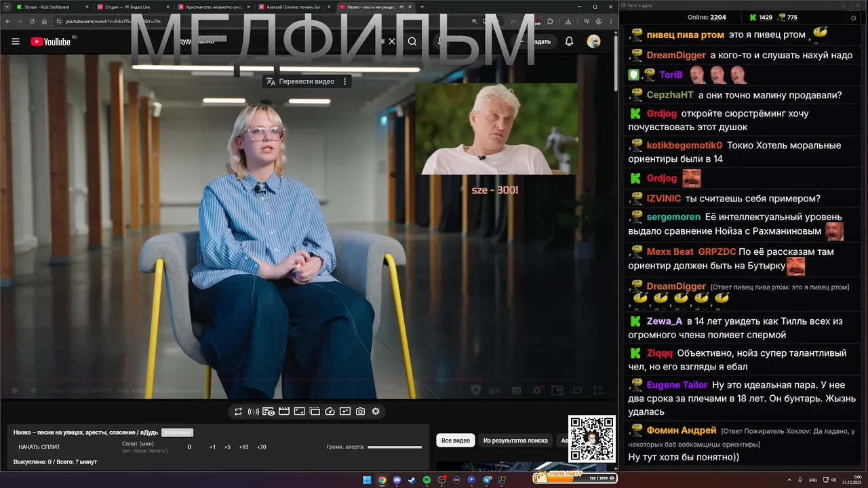
Task: Click the browser address bar URL
Action: click(x=113, y=21)
